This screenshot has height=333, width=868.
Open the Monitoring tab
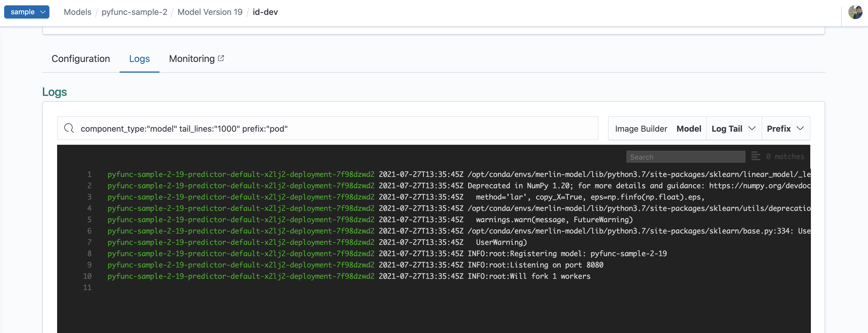point(192,59)
